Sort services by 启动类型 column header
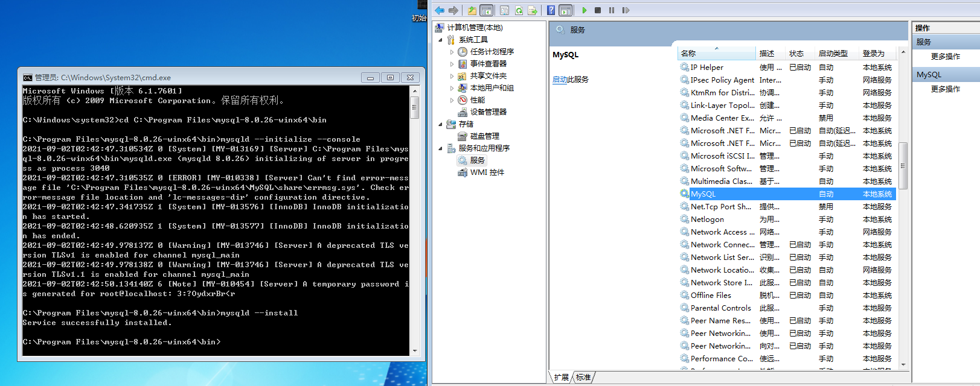Image resolution: width=980 pixels, height=386 pixels. pos(837,53)
